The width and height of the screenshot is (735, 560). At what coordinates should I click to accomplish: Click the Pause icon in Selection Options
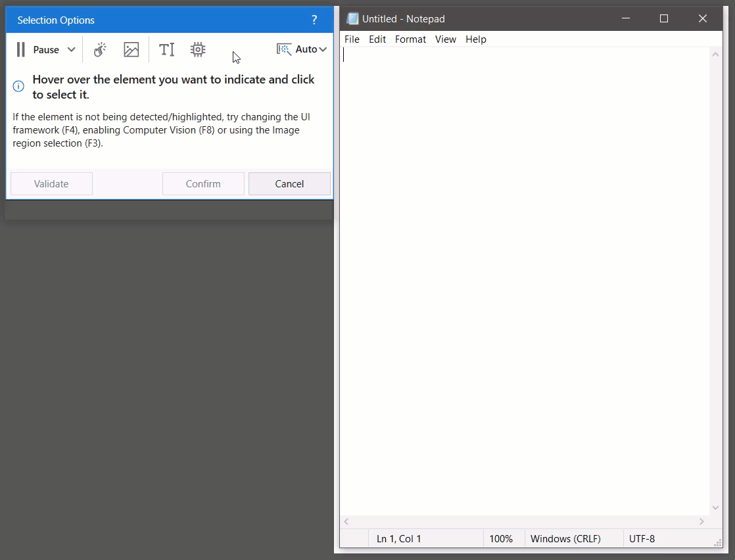point(21,49)
